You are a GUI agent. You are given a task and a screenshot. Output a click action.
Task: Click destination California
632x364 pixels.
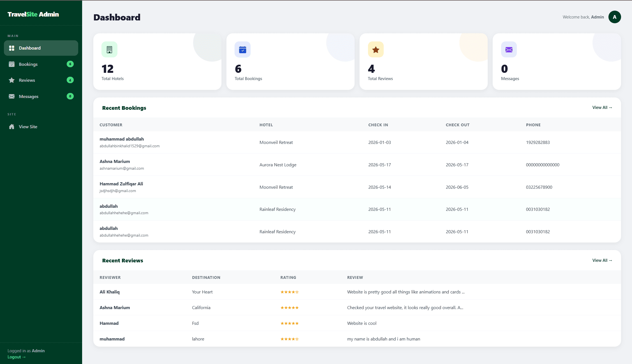201,307
